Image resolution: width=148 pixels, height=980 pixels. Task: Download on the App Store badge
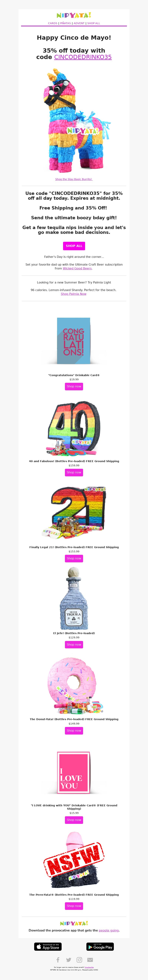coord(48,947)
